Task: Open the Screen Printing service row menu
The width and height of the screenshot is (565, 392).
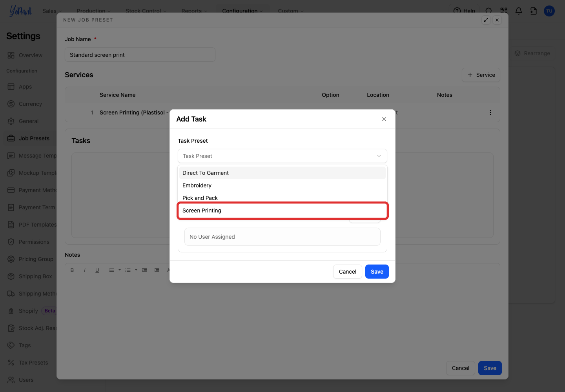Action: [x=490, y=113]
